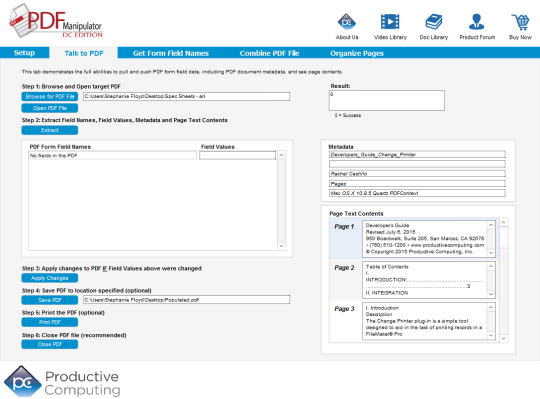
Task: Click the Save PDF location path field
Action: click(x=186, y=300)
